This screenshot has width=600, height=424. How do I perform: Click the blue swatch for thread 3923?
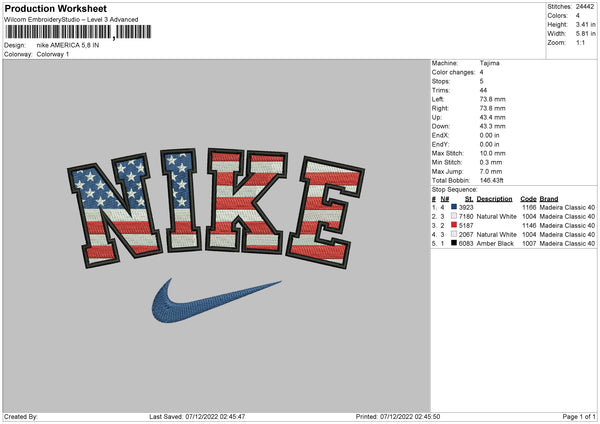coord(454,207)
